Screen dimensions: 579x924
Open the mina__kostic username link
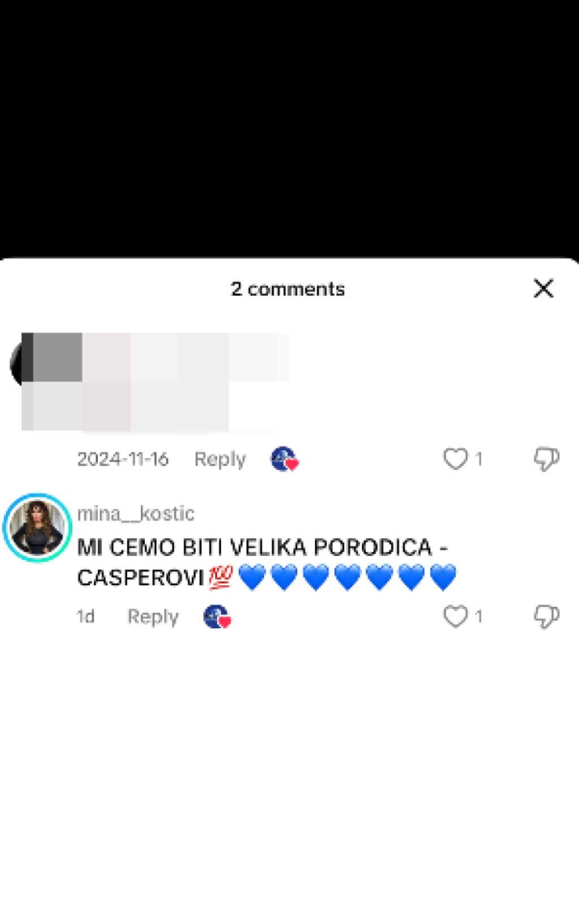136,513
